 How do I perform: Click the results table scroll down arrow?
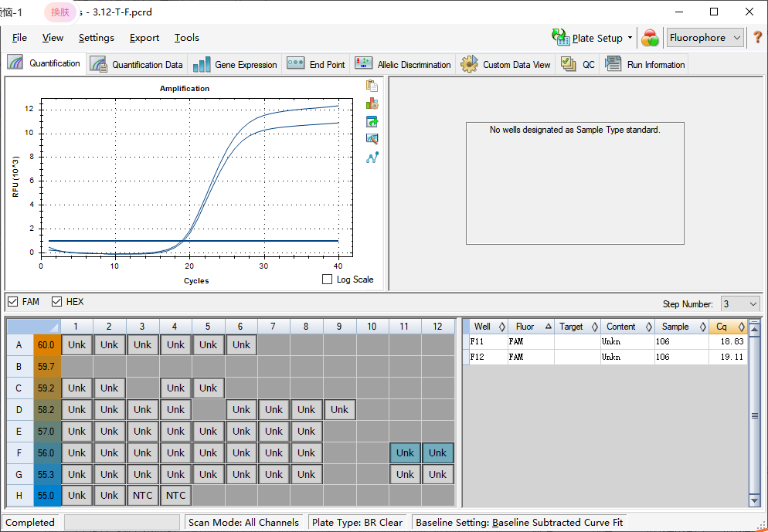coord(754,500)
